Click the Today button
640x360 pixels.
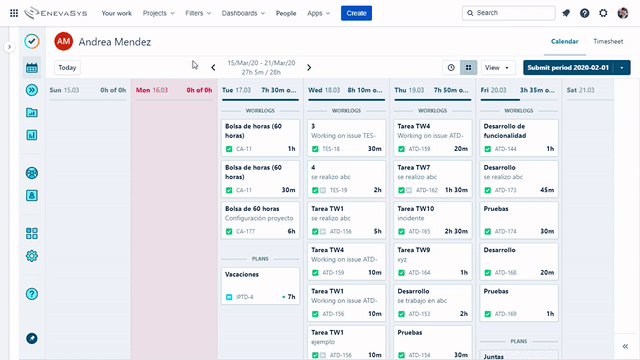pos(67,68)
